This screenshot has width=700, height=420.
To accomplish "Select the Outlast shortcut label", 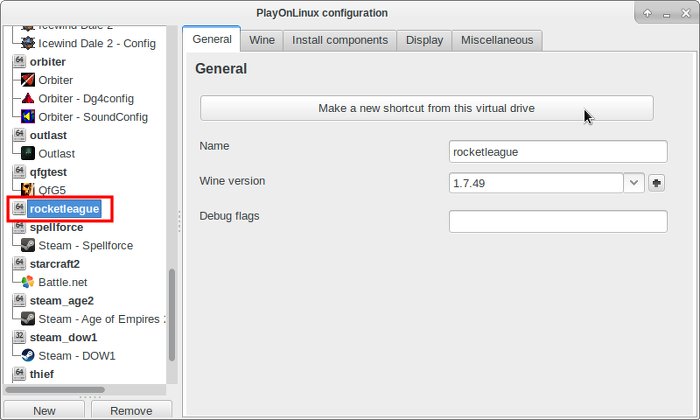I will [x=57, y=154].
